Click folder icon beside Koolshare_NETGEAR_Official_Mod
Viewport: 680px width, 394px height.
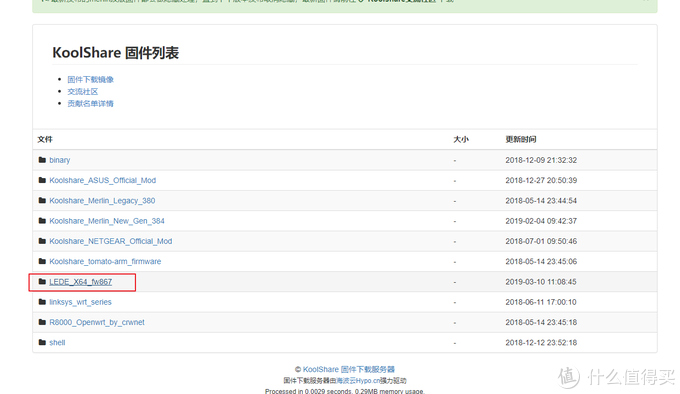[42, 241]
